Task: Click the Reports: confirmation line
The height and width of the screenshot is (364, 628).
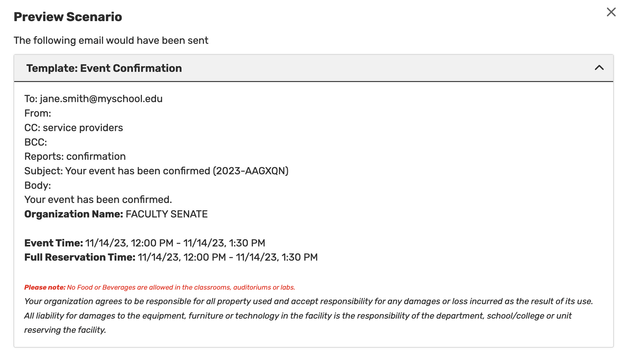Action: click(x=75, y=156)
